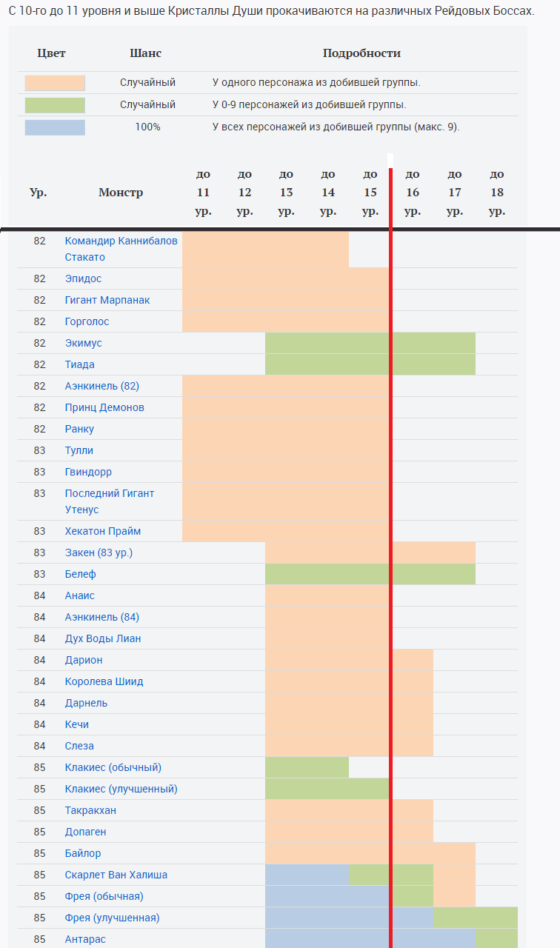Click the orange legend color swatch
Screen dimensions: 560x948
pos(55,83)
